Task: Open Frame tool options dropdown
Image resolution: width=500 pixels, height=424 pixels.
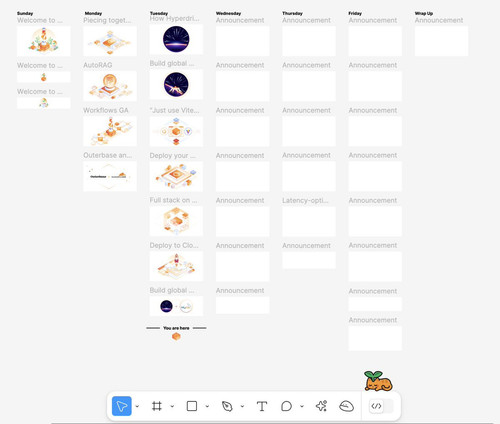Action: 172,406
